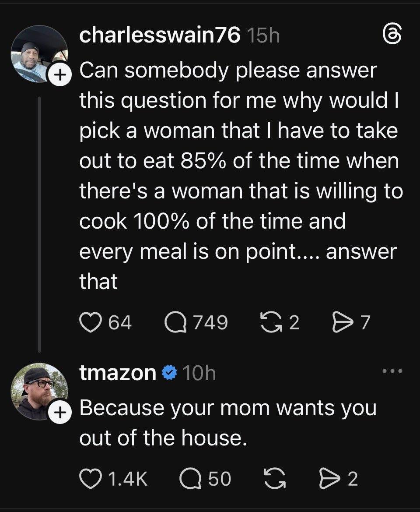
Task: Like tmazon's reply with the heart icon
Action: point(88,478)
